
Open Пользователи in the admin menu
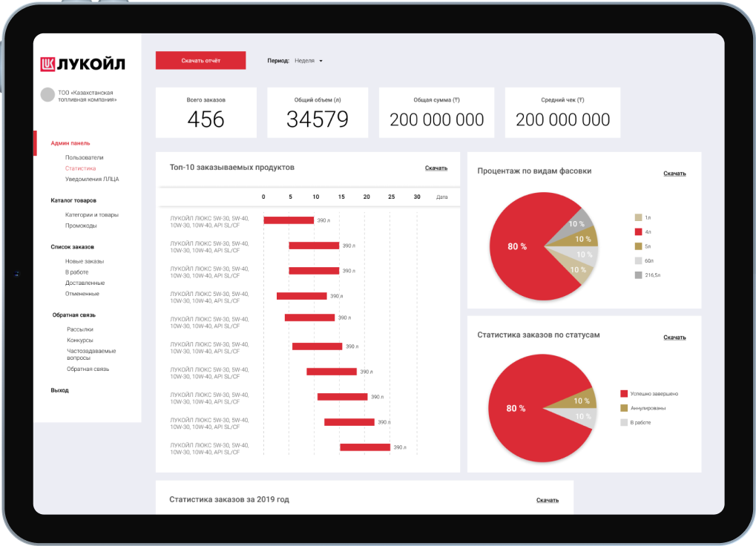[x=85, y=157]
